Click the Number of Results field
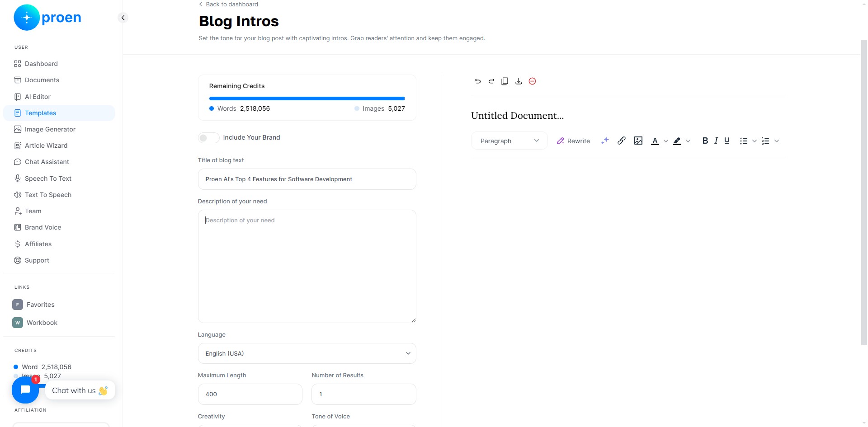868x427 pixels. 364,394
